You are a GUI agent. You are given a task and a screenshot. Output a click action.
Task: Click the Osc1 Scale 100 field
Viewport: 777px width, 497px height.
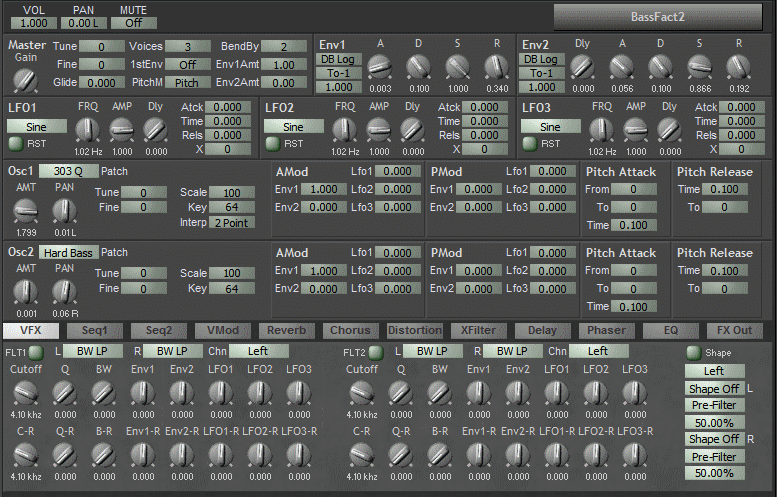pos(232,192)
